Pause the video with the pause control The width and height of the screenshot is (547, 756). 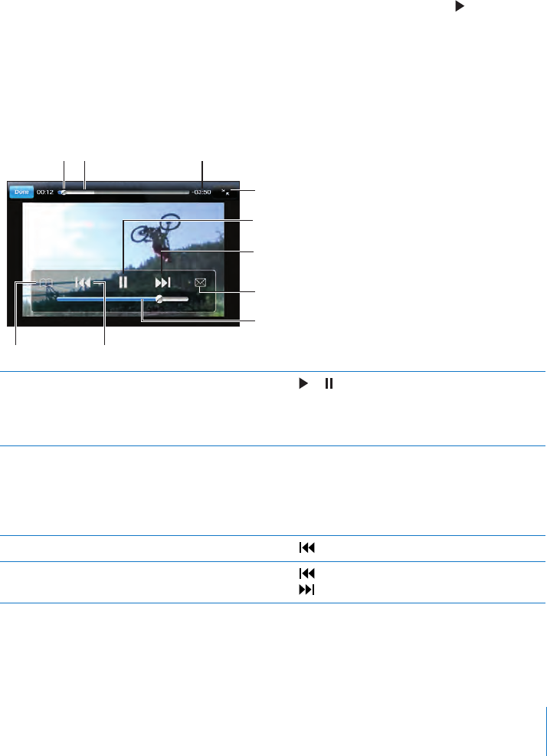pyautogui.click(x=123, y=282)
